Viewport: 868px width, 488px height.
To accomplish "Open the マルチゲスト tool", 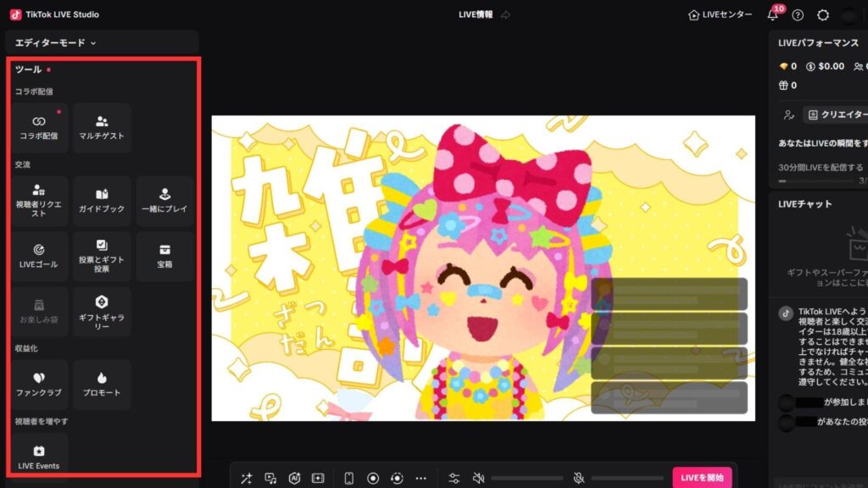I will click(102, 128).
